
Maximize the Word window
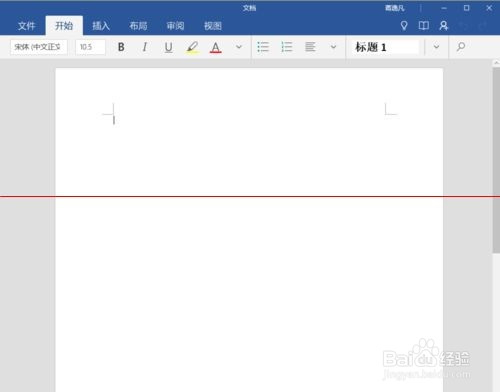(x=466, y=8)
